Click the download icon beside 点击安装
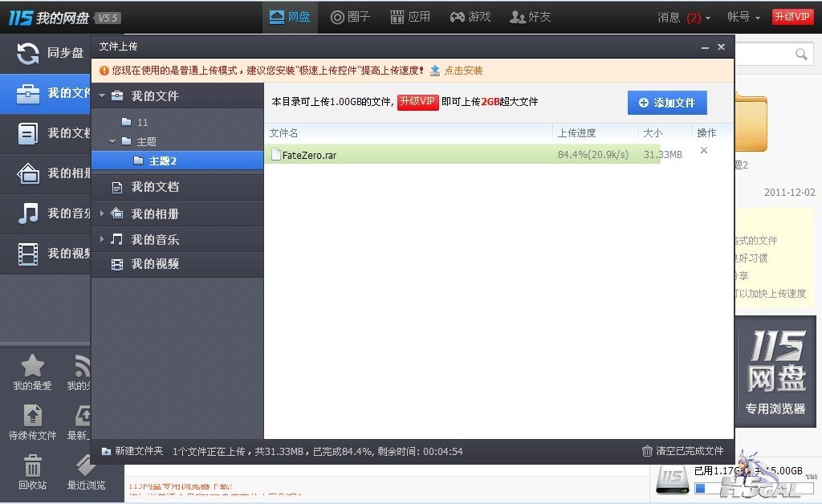The image size is (822, 504). click(x=435, y=71)
